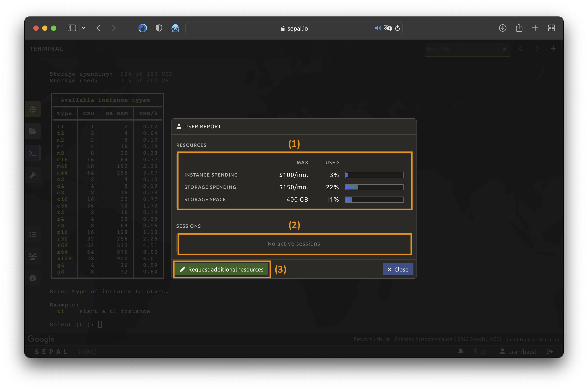Screen dimensions: 588x390
Task: Open the Files folder icon in sidebar
Action: tap(32, 131)
